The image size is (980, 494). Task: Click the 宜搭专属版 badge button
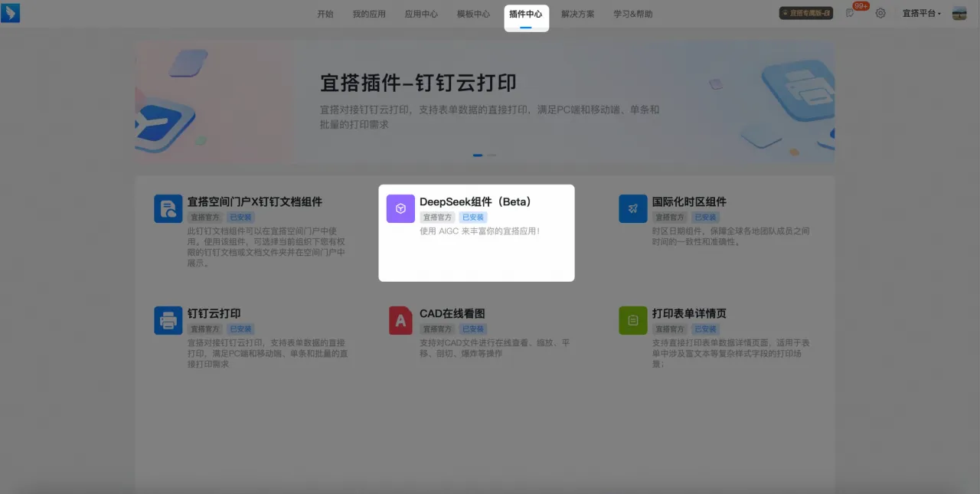click(806, 13)
